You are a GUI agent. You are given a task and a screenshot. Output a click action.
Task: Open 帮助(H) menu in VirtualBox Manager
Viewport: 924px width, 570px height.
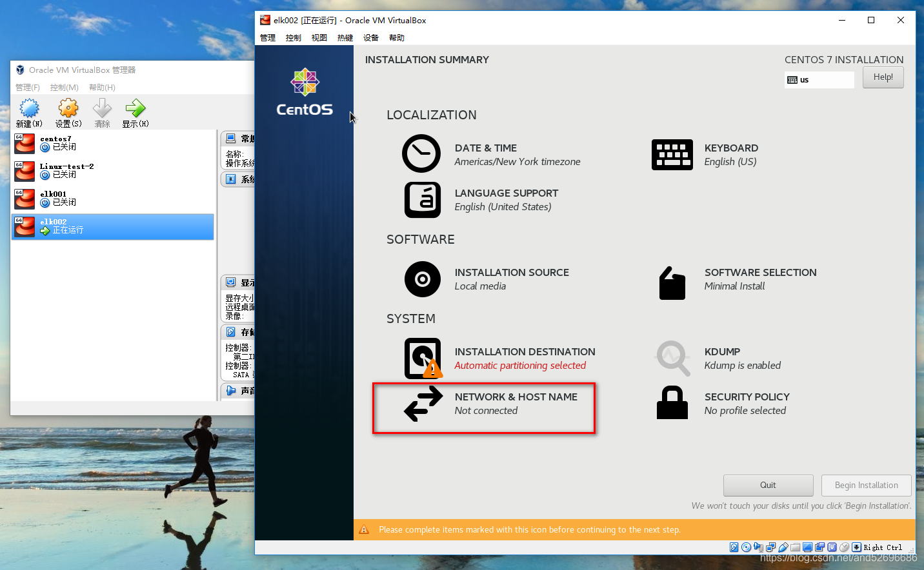click(102, 87)
